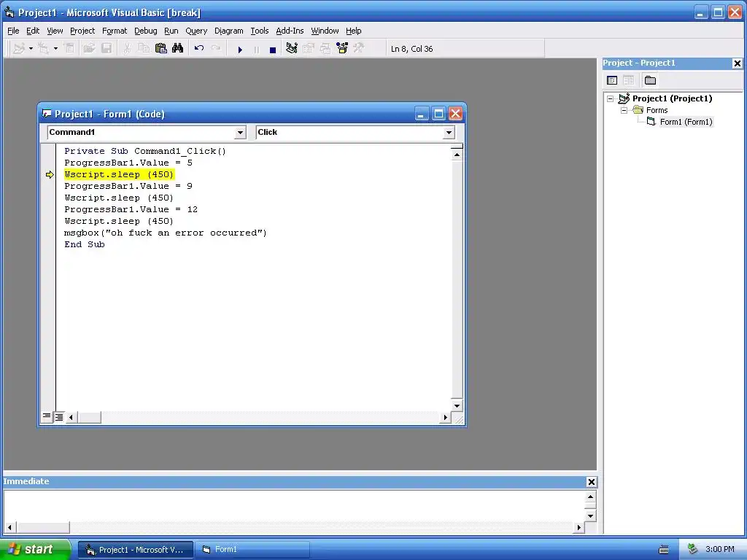747x560 pixels.
Task: Open the Add Standard EXE Project dropdown arrow
Action: click(31, 49)
